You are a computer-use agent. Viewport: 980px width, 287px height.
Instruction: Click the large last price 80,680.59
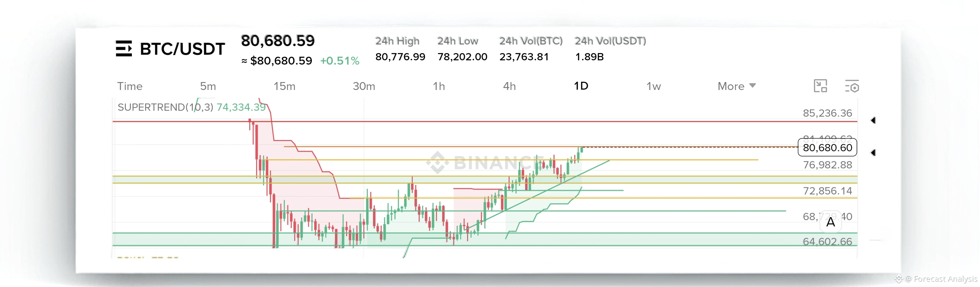point(278,41)
